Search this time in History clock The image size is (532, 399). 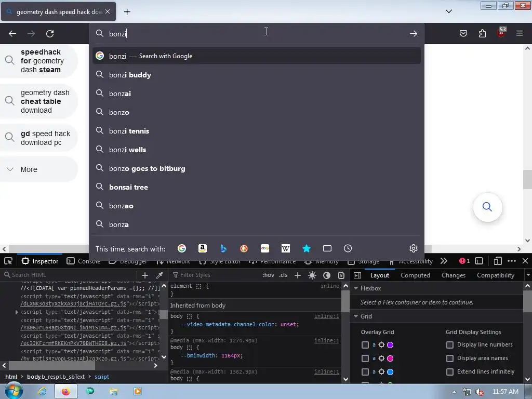point(348,248)
